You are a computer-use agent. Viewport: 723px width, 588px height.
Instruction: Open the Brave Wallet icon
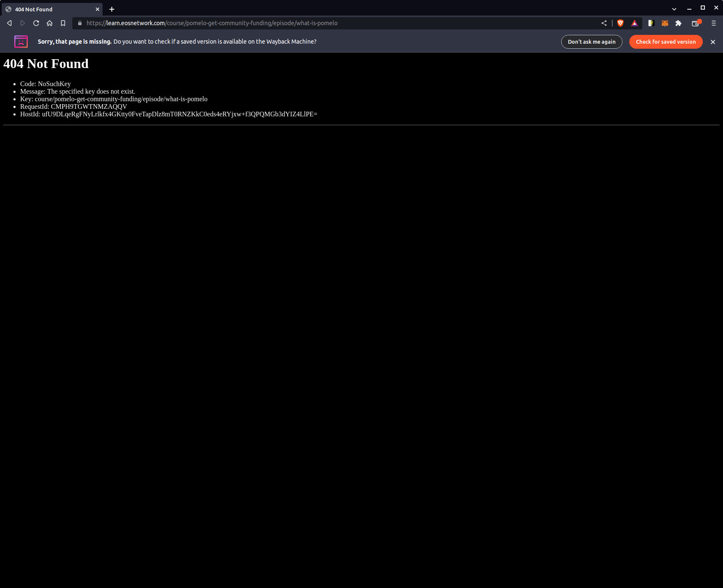coord(696,23)
